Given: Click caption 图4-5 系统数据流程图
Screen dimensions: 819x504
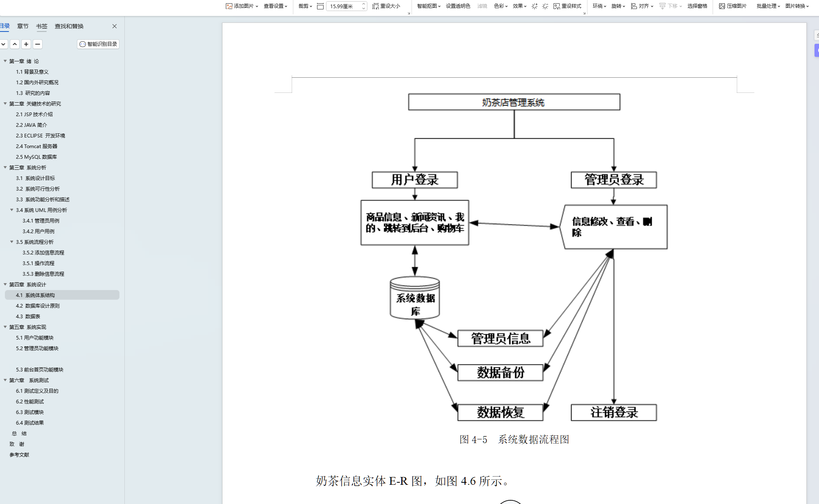Looking at the screenshot, I should point(514,439).
